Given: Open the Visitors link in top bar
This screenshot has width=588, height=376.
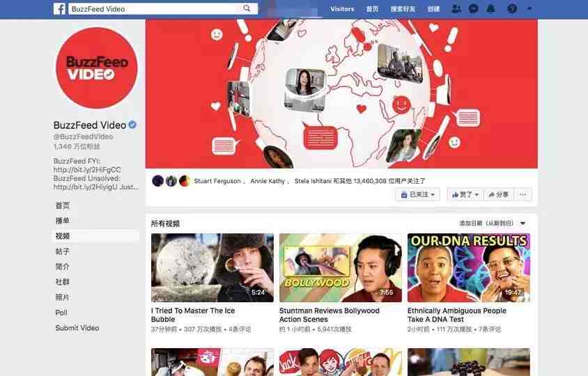Looking at the screenshot, I should (342, 8).
